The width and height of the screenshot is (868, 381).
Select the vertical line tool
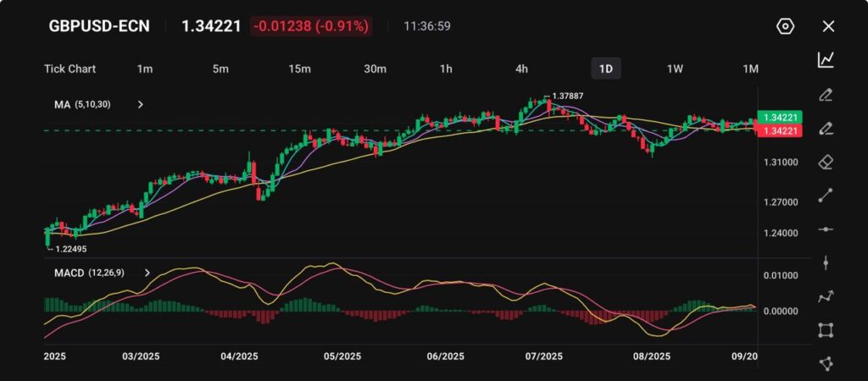tap(826, 263)
